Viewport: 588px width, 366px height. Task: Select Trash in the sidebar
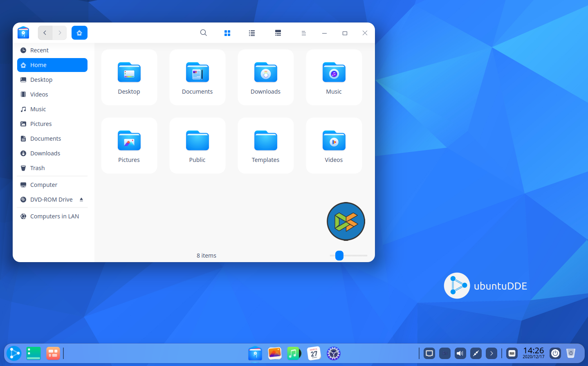(x=38, y=168)
